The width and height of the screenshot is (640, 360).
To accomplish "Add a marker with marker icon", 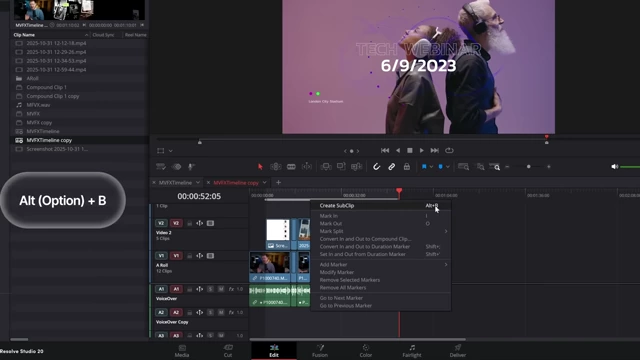I will pos(440,167).
